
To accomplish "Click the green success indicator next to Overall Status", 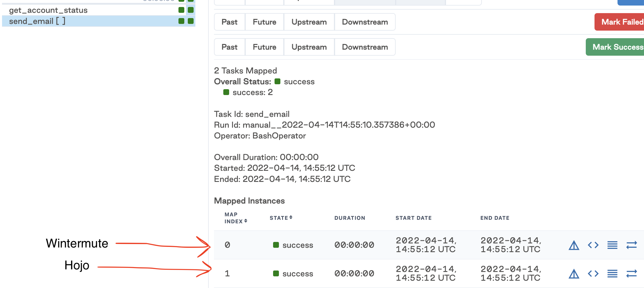I will click(277, 82).
